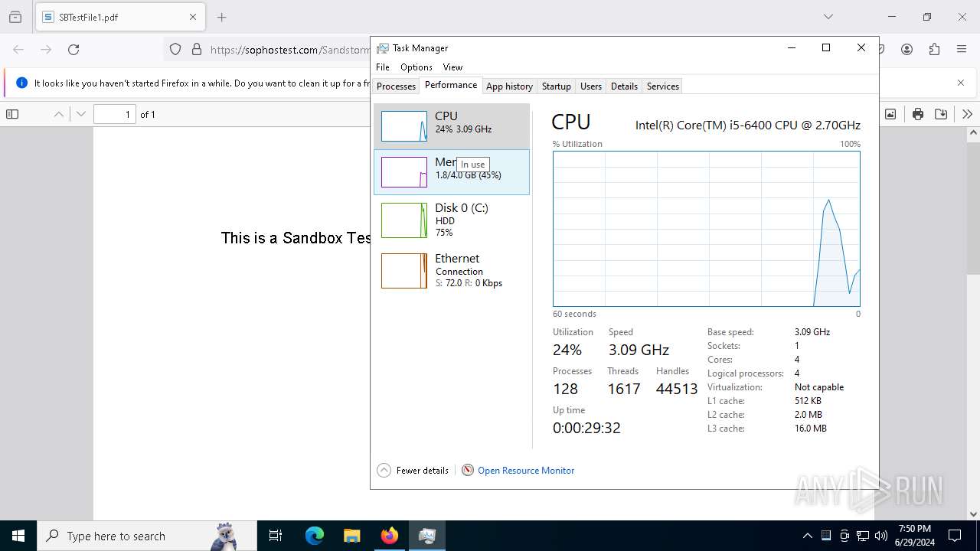
Task: Switch to the Details tab
Action: click(624, 86)
